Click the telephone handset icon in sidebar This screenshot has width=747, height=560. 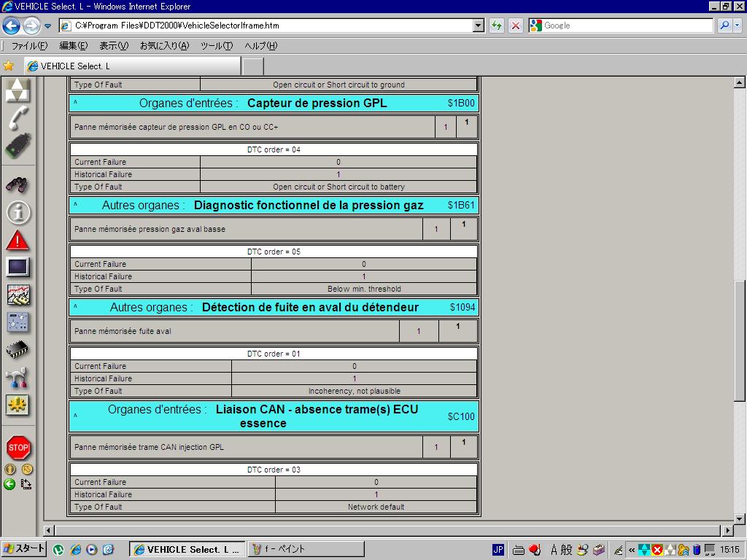pyautogui.click(x=18, y=118)
